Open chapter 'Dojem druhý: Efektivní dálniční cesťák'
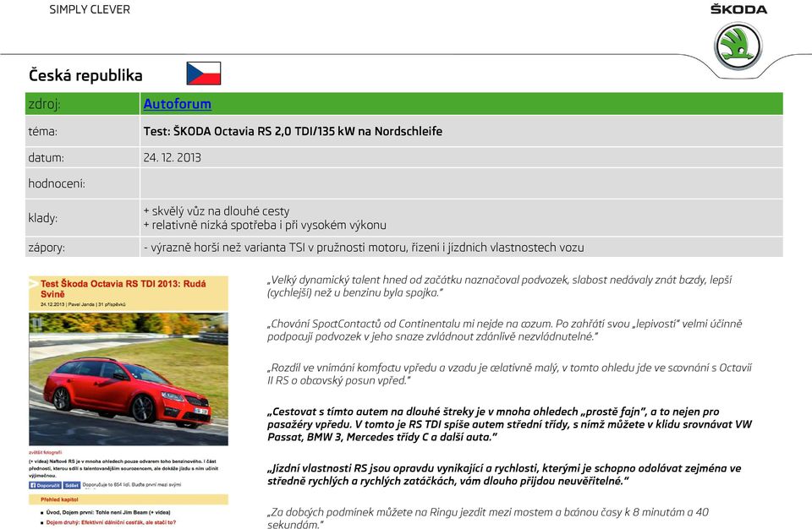The image size is (812, 529). coord(111,522)
